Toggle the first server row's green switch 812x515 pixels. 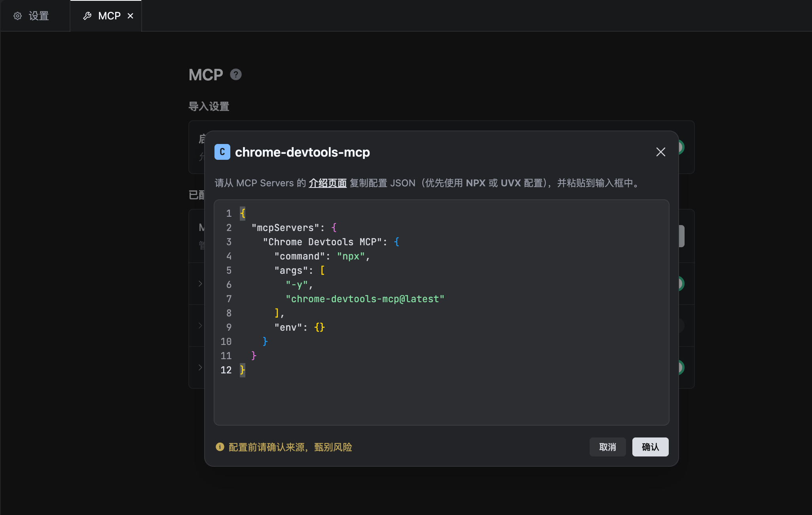click(681, 284)
